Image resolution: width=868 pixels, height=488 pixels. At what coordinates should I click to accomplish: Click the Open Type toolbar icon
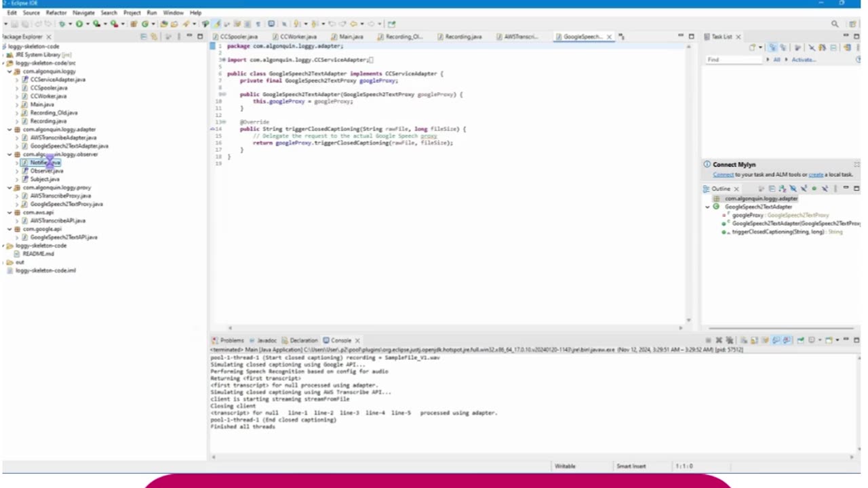[x=164, y=24]
